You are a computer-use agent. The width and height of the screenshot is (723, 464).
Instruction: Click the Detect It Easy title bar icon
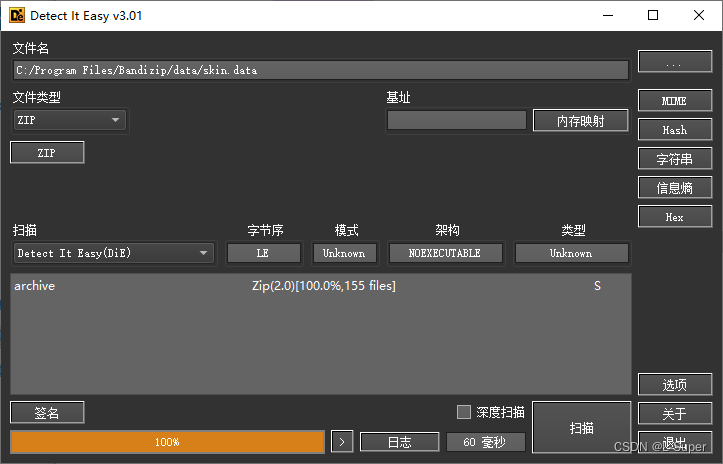[x=17, y=15]
